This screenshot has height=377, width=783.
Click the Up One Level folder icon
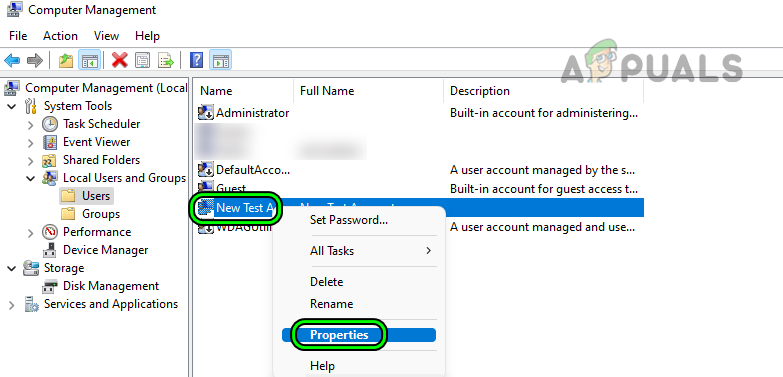coord(66,61)
